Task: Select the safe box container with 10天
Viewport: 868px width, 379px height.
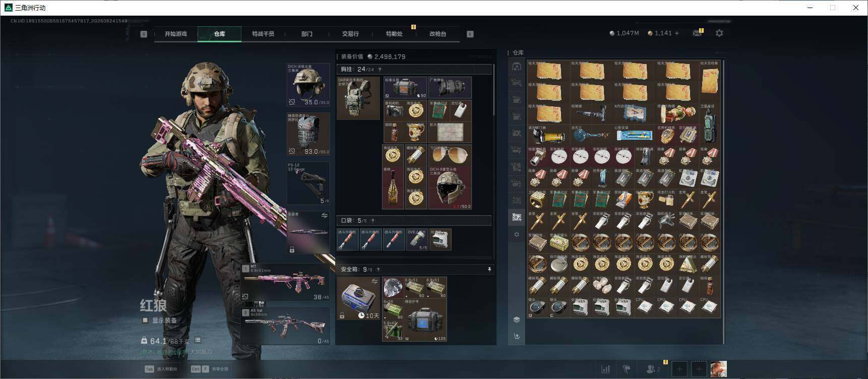Action: 358,298
